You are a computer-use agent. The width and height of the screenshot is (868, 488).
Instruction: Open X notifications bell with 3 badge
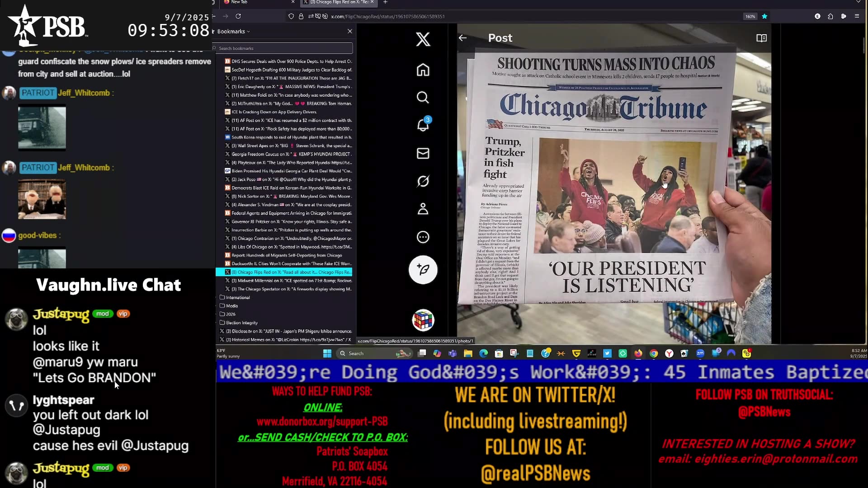coord(423,124)
